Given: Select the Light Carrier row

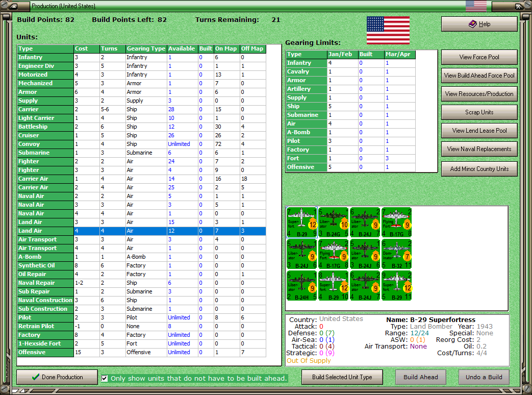Looking at the screenshot, I should pos(141,118).
